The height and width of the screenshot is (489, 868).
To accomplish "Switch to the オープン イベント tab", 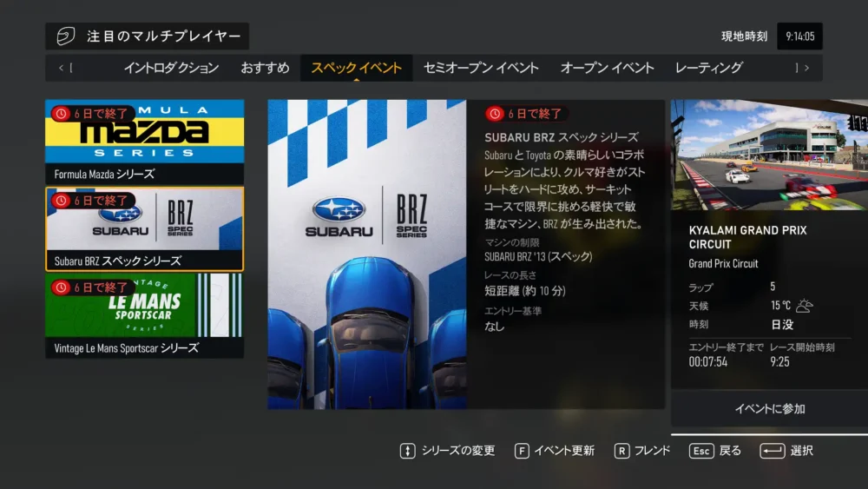I will [x=608, y=68].
